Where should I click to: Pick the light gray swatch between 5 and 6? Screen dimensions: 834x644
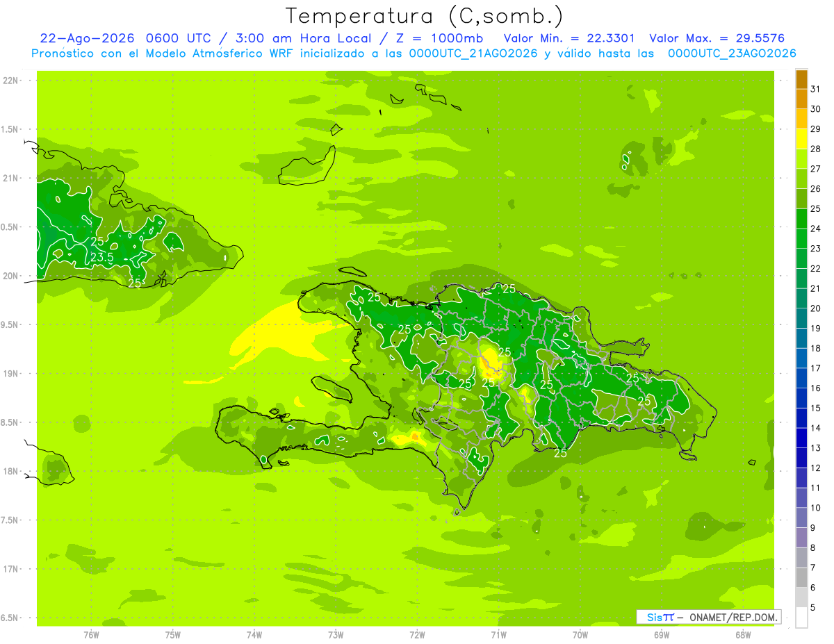[801, 597]
